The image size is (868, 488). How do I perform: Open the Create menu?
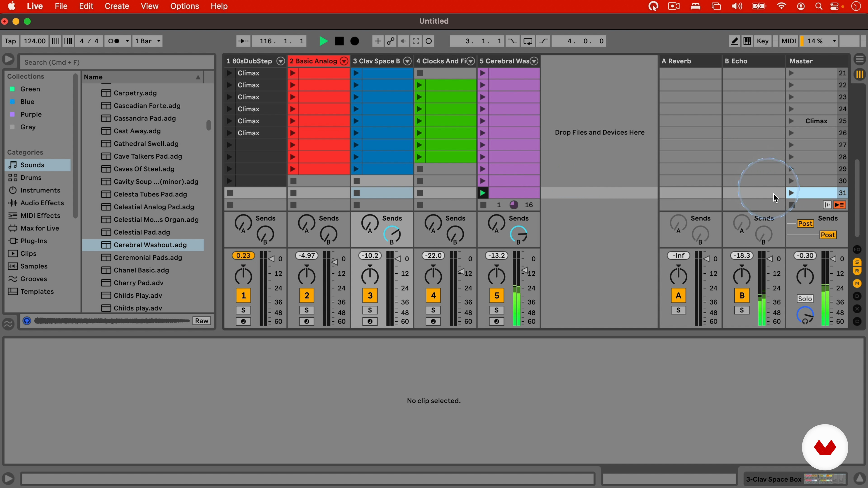[117, 6]
